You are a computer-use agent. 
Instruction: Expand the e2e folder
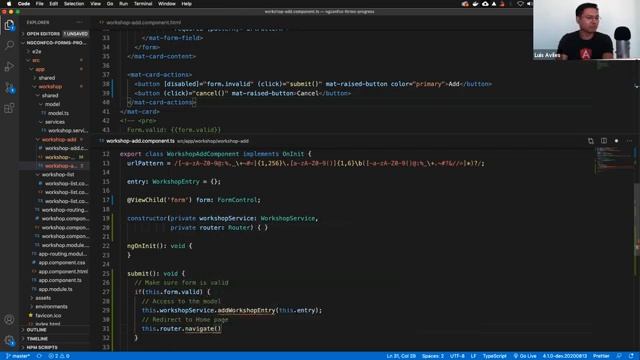point(36,52)
